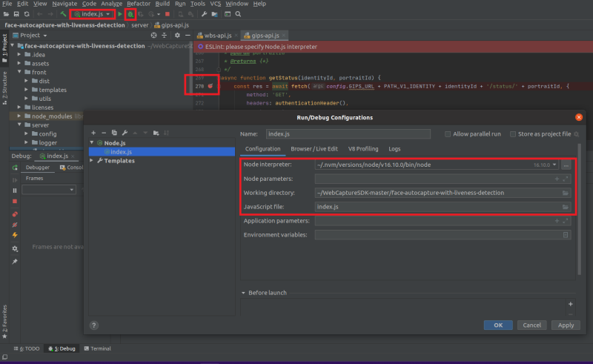Viewport: 593px width, 364px height.
Task: Enable Allow parallel run checkbox
Action: point(448,134)
